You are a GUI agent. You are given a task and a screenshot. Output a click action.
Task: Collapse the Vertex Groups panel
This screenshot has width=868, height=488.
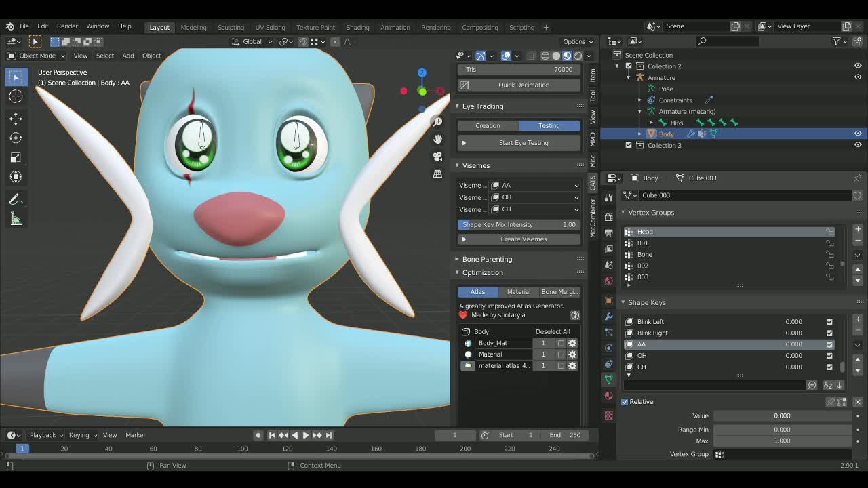[623, 213]
